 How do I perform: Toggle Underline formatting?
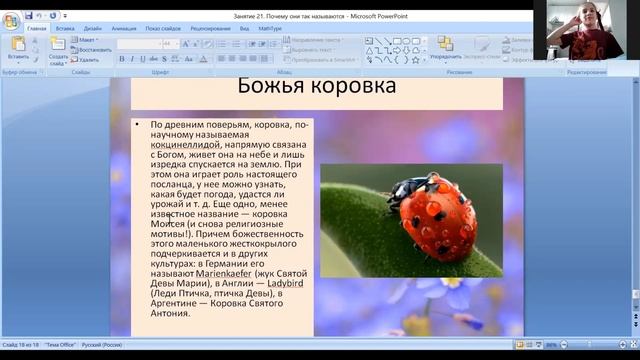pyautogui.click(x=142, y=59)
